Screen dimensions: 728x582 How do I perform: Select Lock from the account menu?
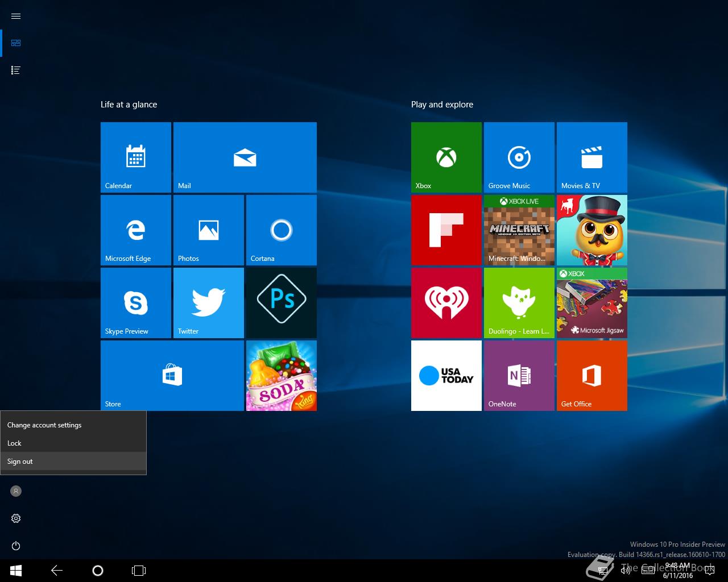point(73,443)
